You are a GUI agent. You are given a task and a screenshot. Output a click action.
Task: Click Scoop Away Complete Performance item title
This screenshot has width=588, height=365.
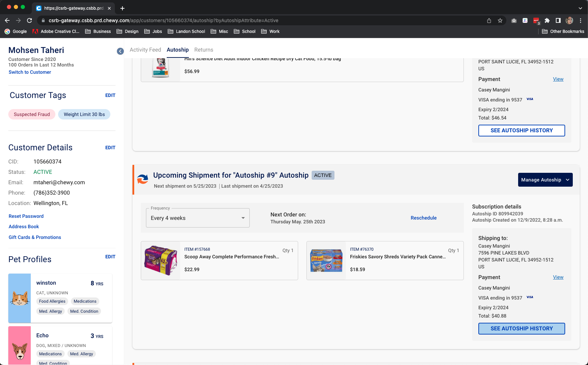point(232,257)
